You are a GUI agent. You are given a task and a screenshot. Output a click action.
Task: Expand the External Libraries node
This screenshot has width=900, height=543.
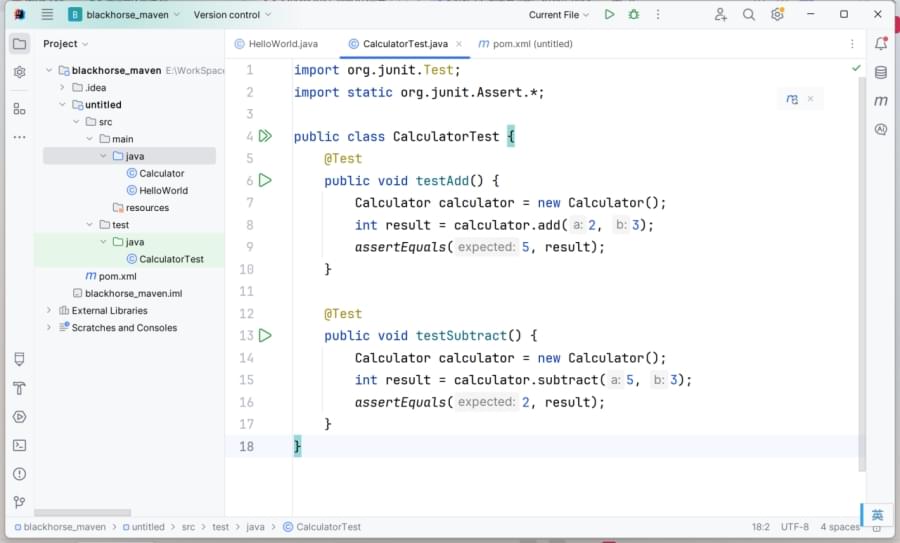pyautogui.click(x=49, y=311)
